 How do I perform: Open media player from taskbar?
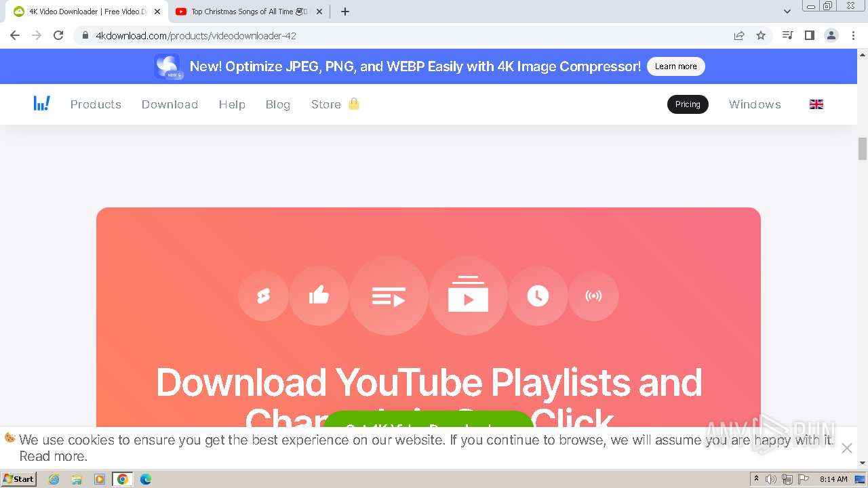(100, 479)
